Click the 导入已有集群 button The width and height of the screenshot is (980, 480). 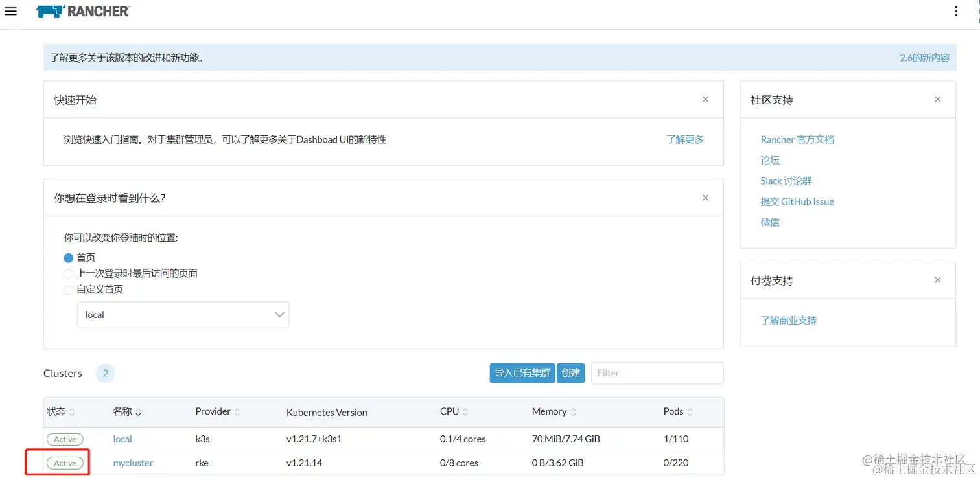point(522,373)
